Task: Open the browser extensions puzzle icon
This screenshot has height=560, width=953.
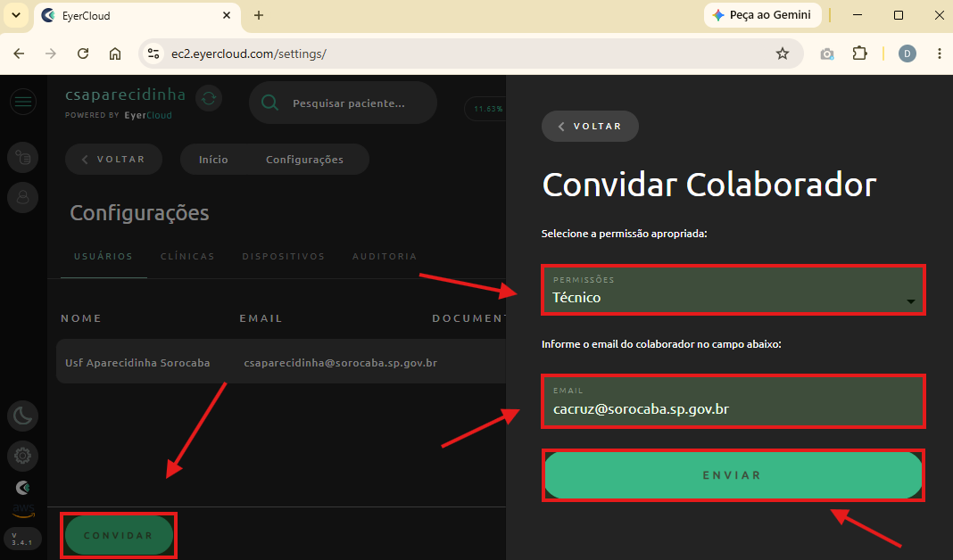Action: pos(859,54)
